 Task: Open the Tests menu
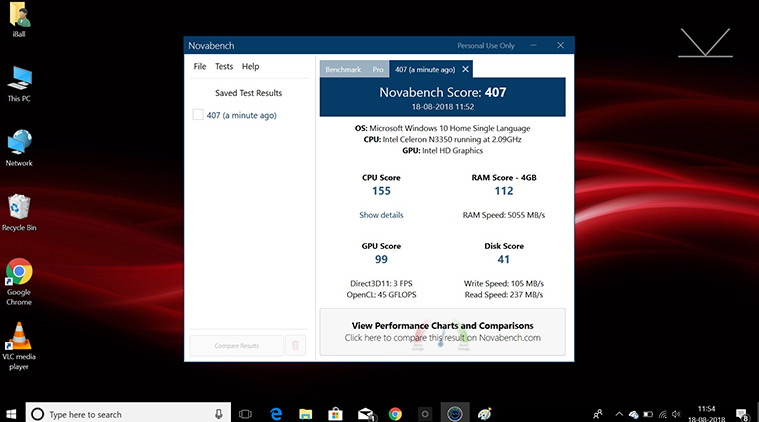point(224,66)
